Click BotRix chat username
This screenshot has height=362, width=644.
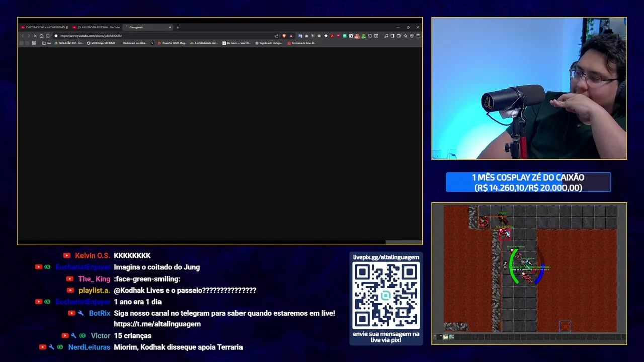(99, 313)
